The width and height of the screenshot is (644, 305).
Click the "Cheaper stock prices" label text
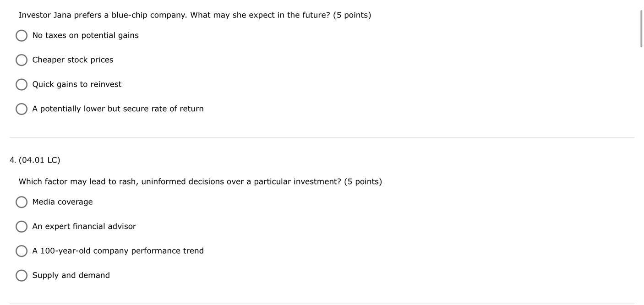click(x=73, y=60)
